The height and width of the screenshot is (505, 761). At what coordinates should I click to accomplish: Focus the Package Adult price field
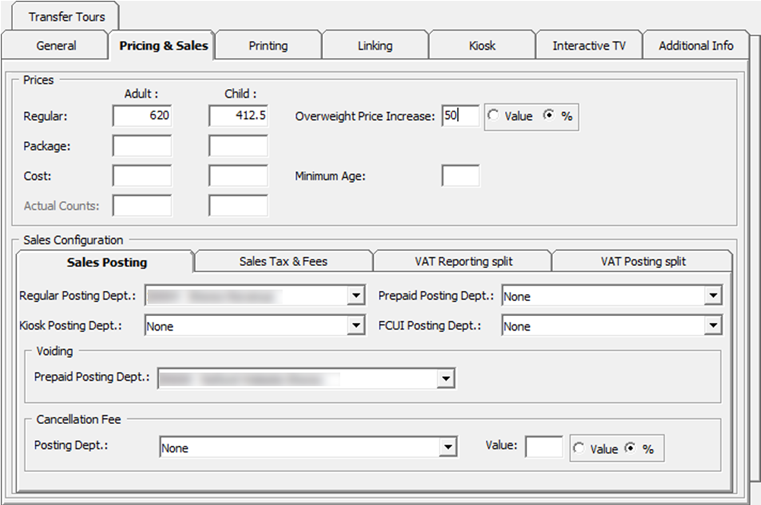(142, 146)
